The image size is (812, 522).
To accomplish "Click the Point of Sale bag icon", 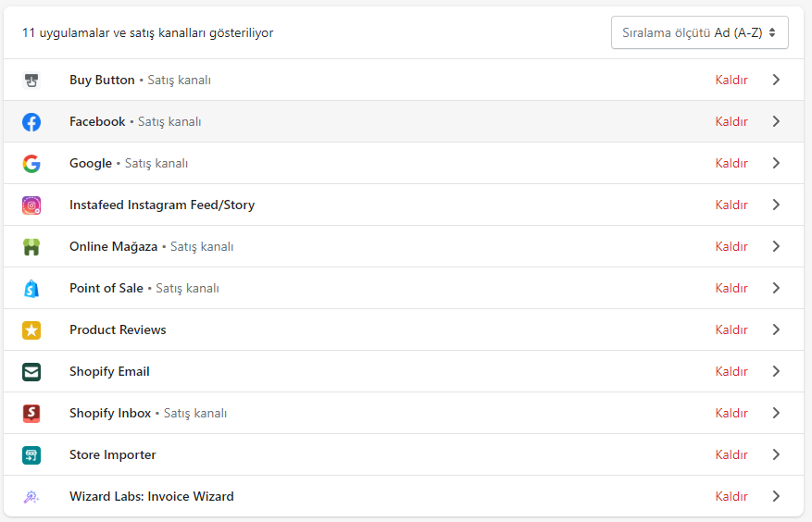I will [x=31, y=289].
